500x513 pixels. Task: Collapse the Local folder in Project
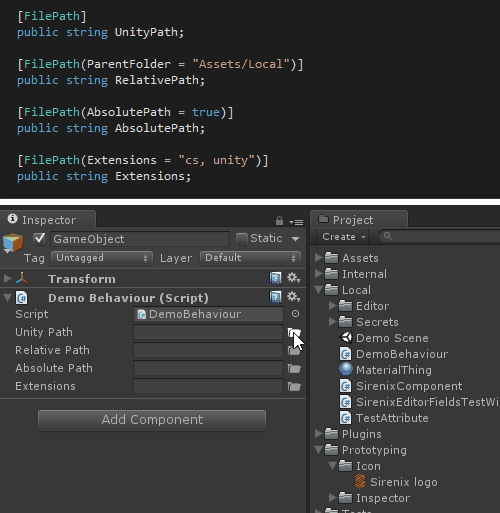pos(319,289)
